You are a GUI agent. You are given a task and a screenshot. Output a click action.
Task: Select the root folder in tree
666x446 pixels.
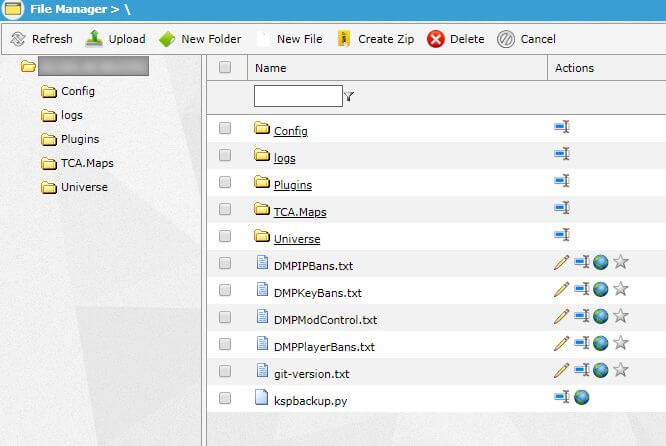[85, 68]
